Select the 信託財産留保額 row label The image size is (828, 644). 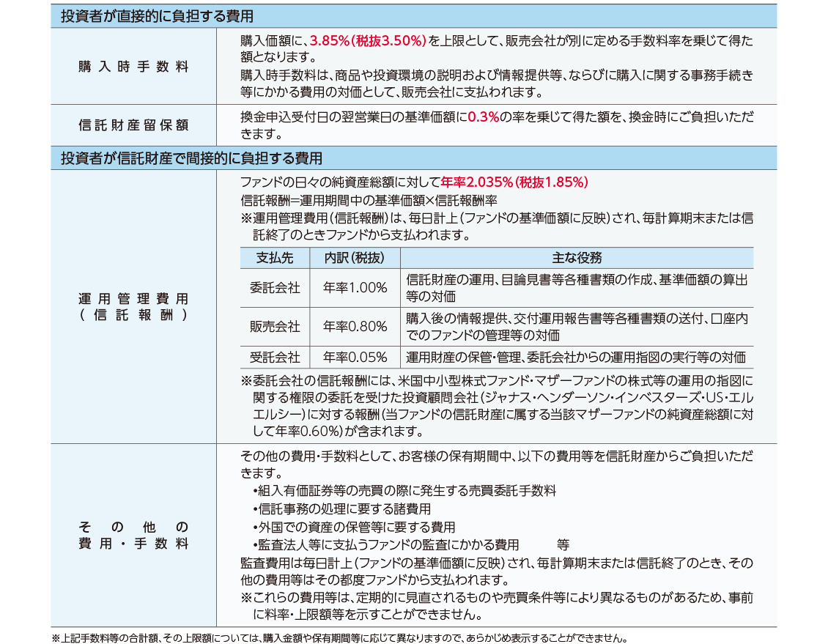click(133, 125)
